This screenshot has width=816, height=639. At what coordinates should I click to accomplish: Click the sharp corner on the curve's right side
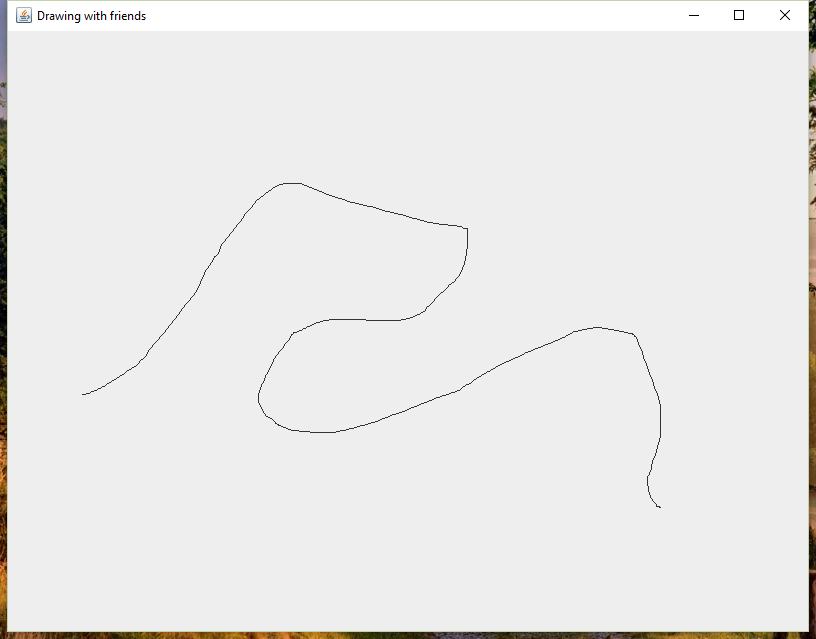pos(466,228)
